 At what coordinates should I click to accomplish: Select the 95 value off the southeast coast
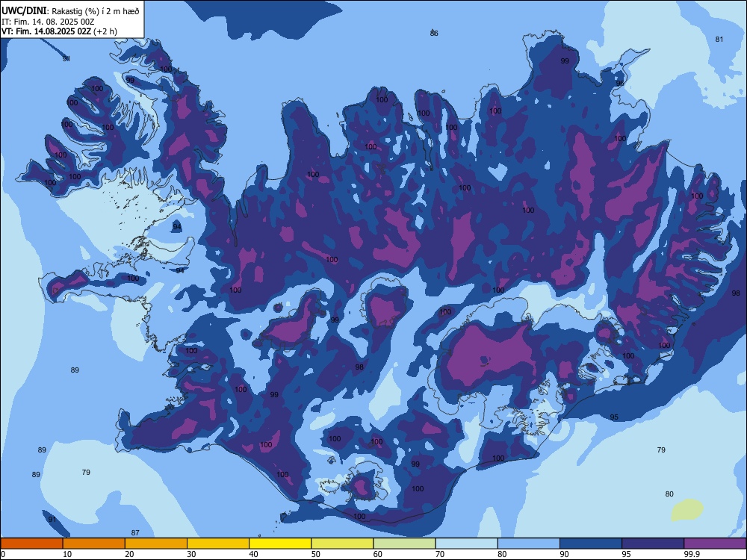614,417
